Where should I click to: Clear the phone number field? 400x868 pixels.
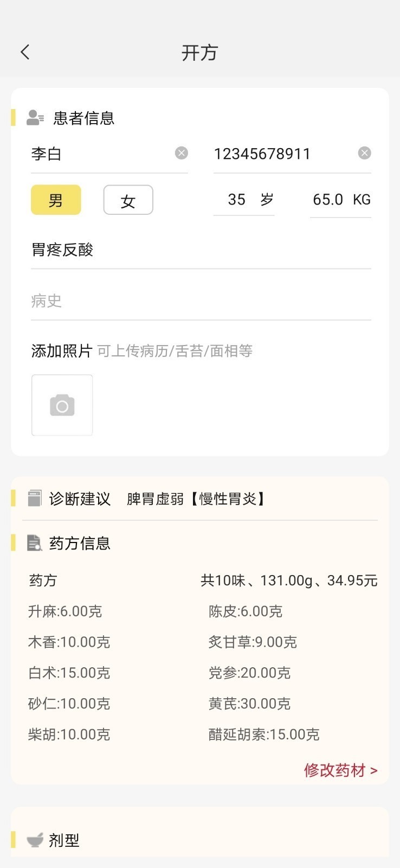(x=364, y=153)
